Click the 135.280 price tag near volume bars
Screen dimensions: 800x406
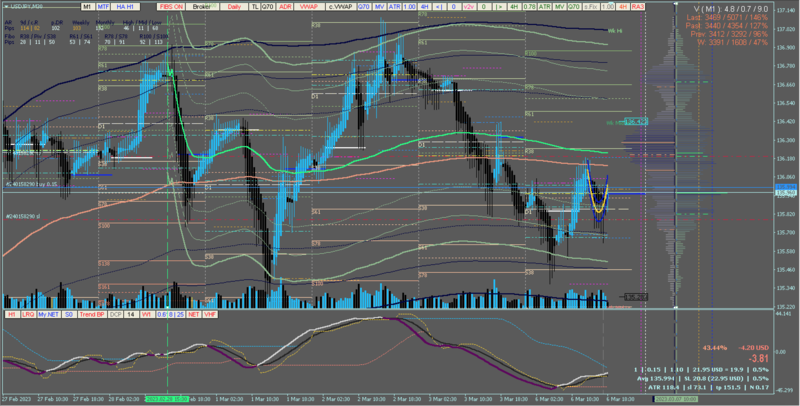pos(636,297)
